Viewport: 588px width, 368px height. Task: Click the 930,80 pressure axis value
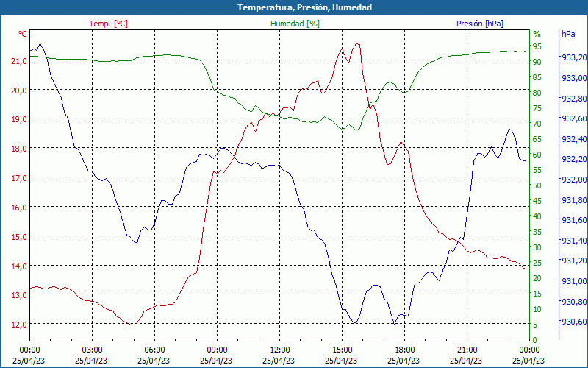click(x=574, y=301)
